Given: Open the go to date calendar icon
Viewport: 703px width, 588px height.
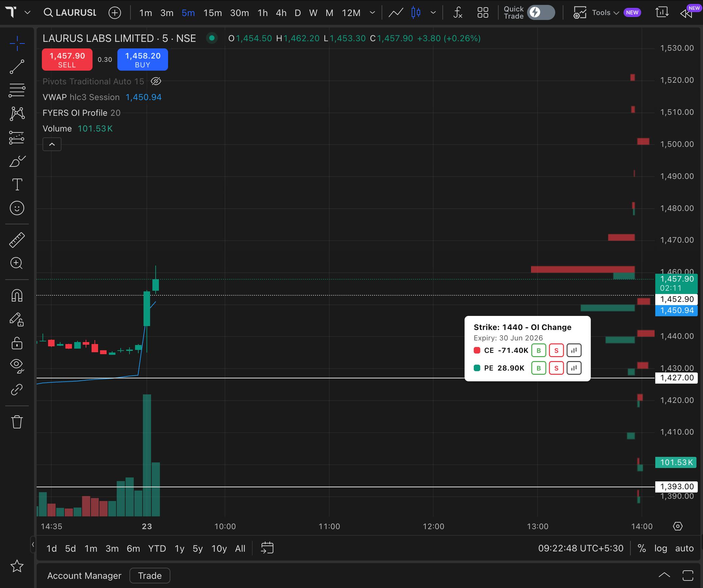Looking at the screenshot, I should [x=267, y=548].
